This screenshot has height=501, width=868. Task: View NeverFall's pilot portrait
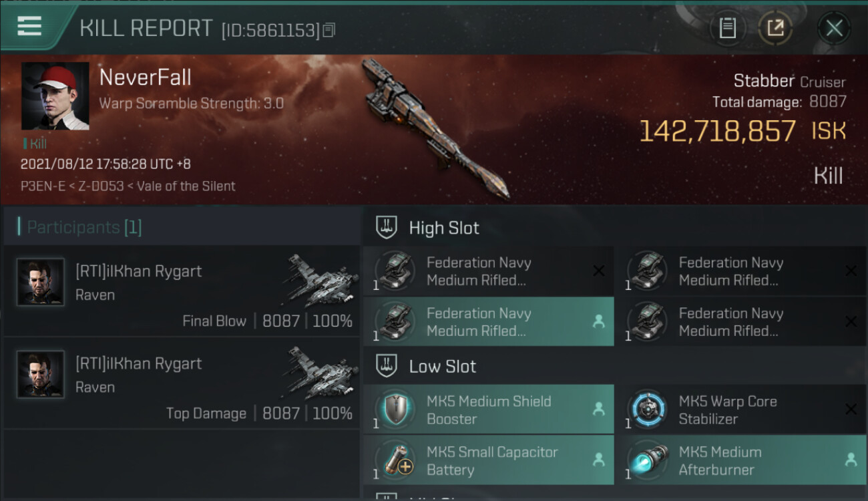coord(55,96)
